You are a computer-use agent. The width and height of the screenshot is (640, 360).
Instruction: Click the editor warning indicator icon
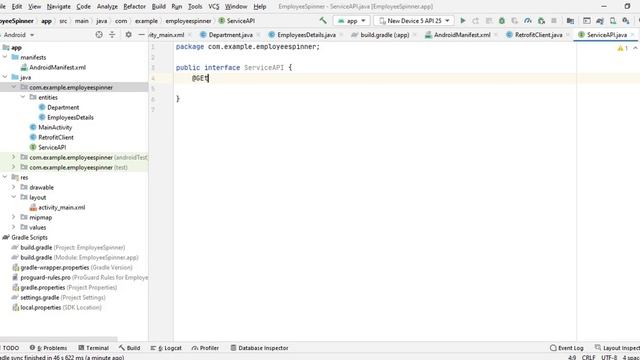pyautogui.click(x=622, y=48)
